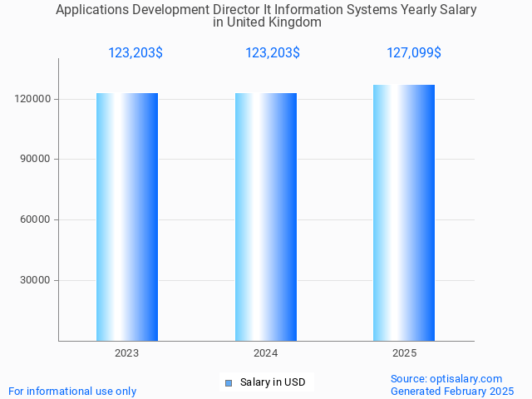Open the optisalary.com source link
The width and height of the screenshot is (532, 399).
pos(446,378)
